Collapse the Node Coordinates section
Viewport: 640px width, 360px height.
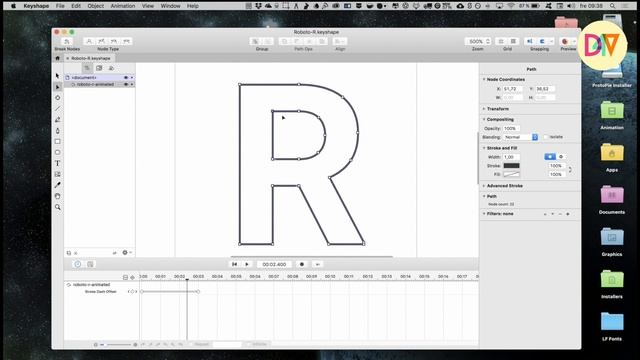coord(484,80)
